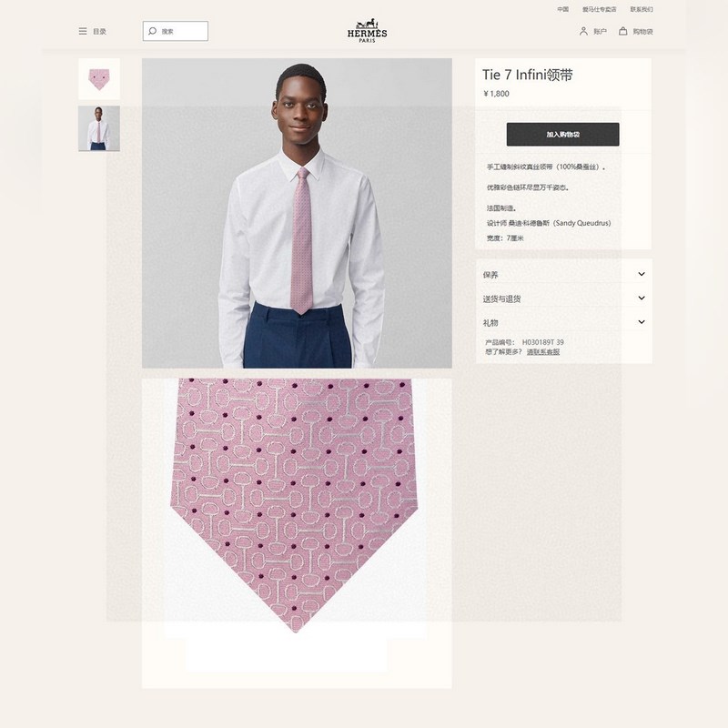Open the account person icon
The width and height of the screenshot is (728, 728).
point(583,31)
